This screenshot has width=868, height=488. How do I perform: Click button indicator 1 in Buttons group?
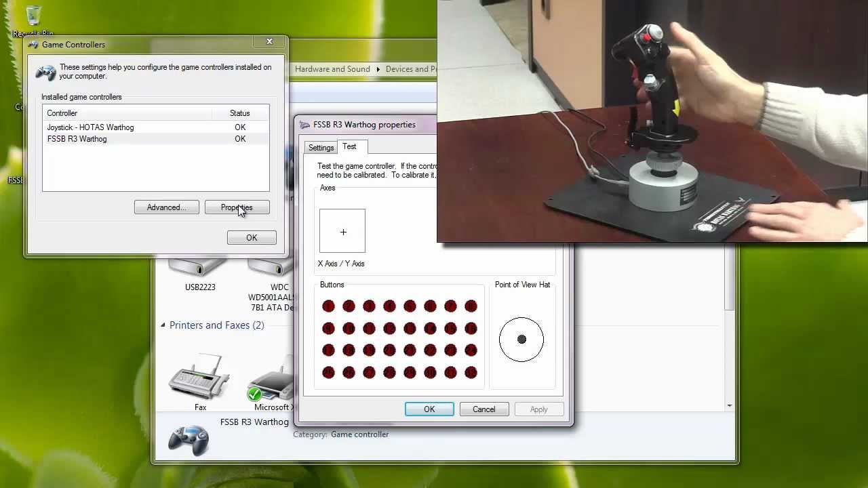click(x=328, y=306)
